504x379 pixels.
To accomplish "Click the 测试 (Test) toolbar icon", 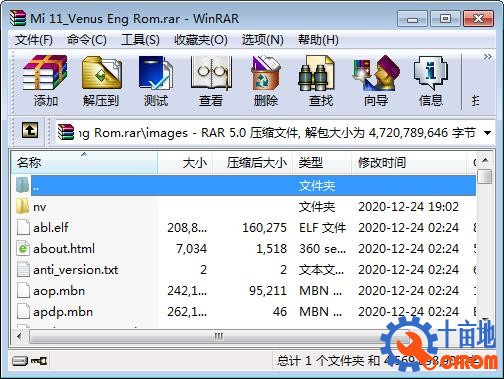I will 156,73.
